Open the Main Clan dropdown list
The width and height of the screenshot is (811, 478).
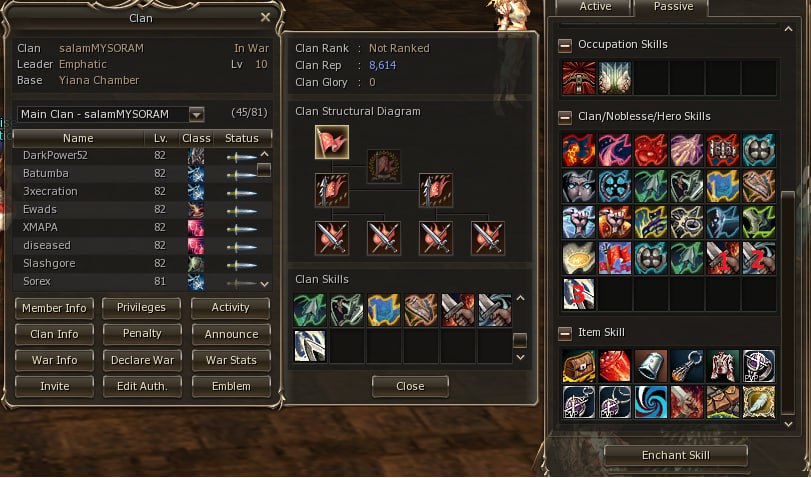click(x=196, y=114)
